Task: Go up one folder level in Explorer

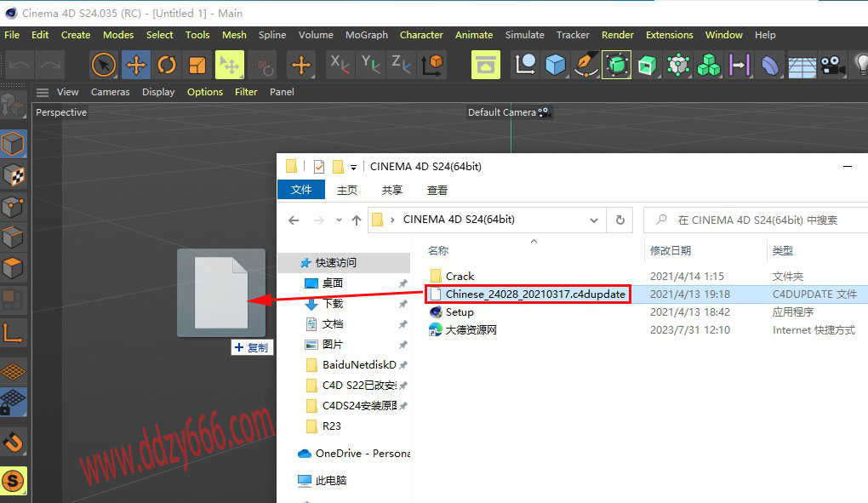Action: (x=357, y=220)
